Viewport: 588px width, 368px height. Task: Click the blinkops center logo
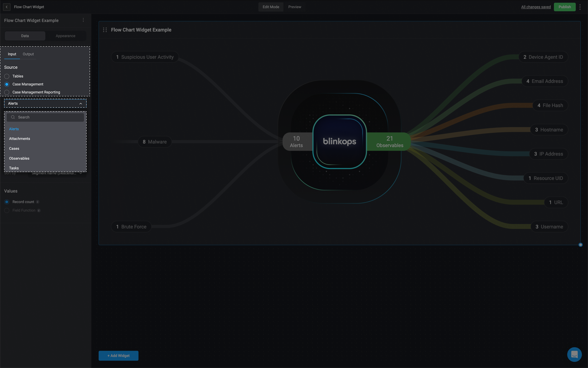click(340, 142)
